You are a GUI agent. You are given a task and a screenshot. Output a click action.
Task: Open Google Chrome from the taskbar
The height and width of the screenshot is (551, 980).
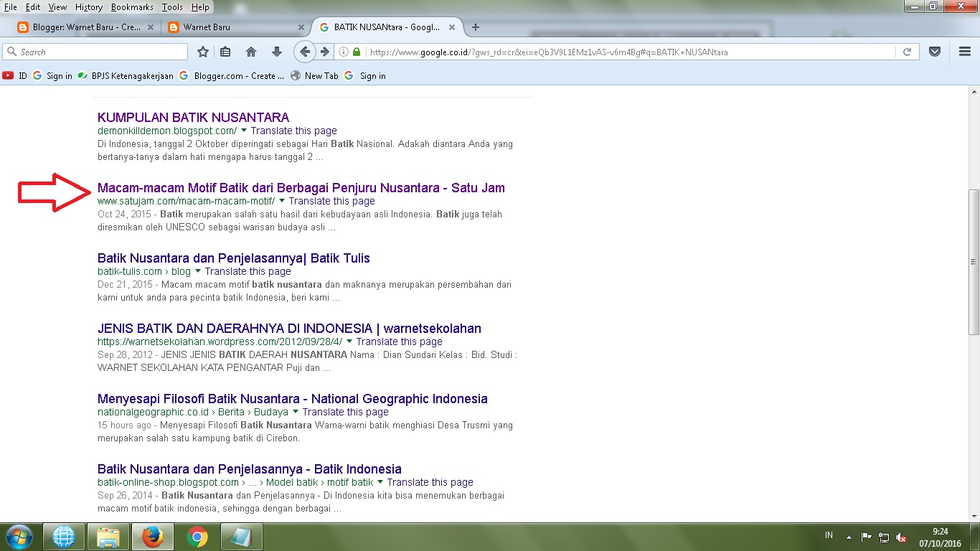pos(197,537)
